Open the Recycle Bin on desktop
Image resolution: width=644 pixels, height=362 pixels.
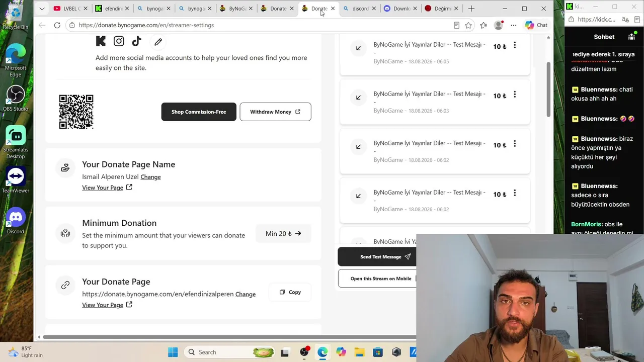pyautogui.click(x=16, y=17)
